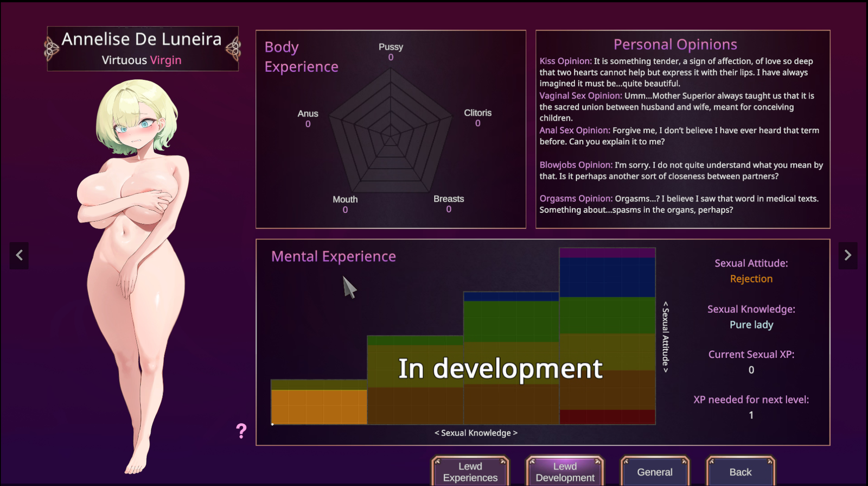Open the pink question mark help icon

coord(241,431)
